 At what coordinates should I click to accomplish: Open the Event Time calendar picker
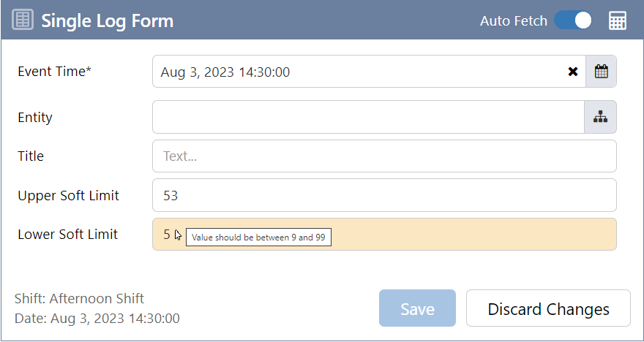tap(601, 72)
